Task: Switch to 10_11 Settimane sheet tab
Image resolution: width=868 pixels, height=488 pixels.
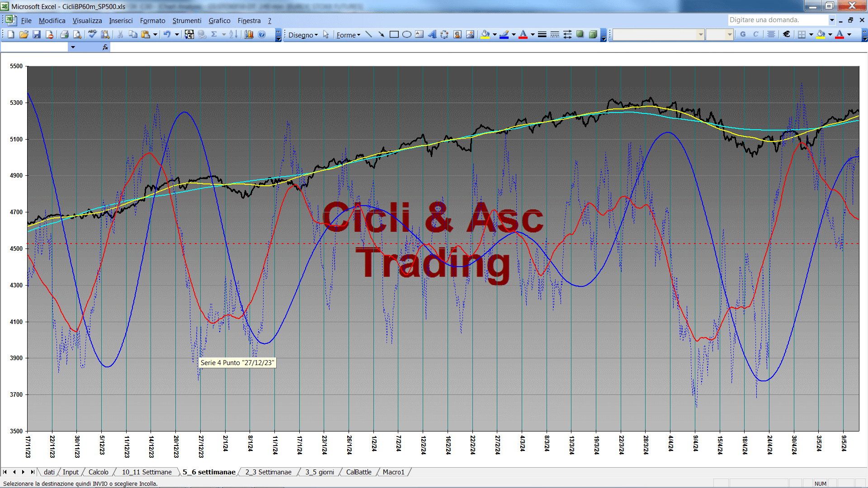Action: click(146, 472)
